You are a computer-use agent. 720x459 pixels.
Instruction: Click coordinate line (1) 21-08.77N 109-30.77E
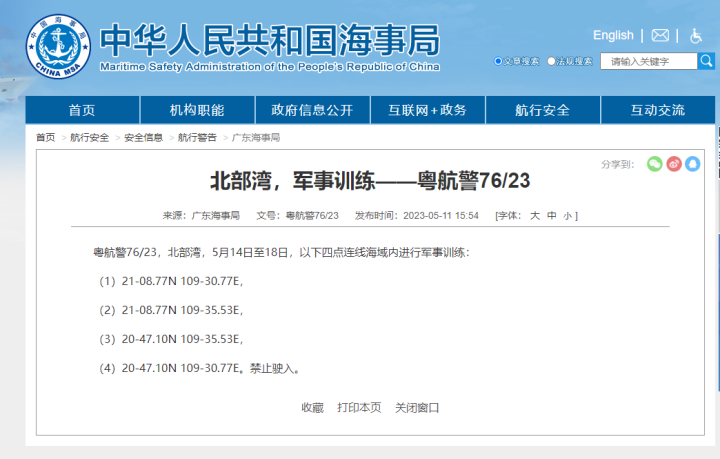tap(171, 281)
